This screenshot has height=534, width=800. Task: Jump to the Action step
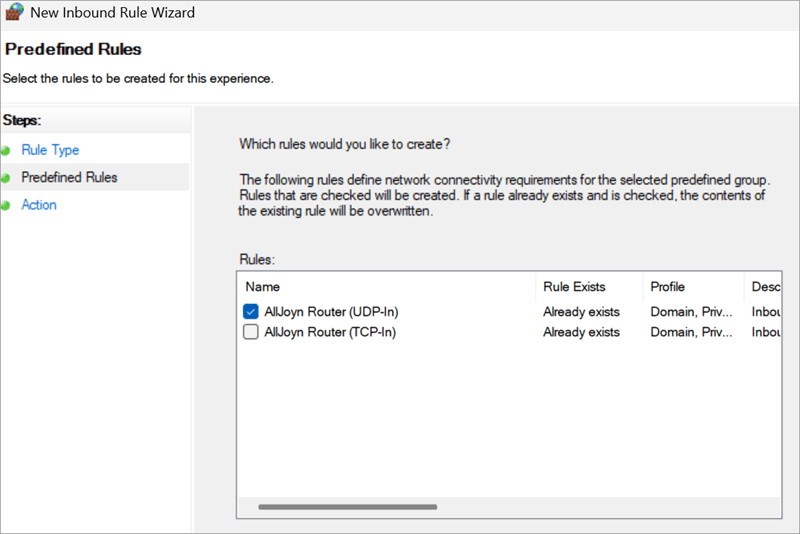[39, 205]
